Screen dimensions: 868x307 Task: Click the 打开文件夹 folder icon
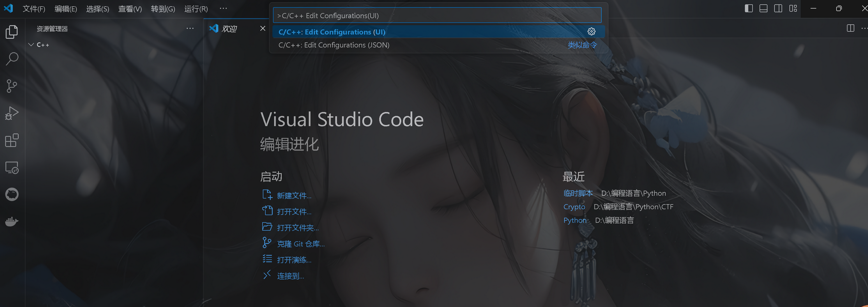pos(267,226)
